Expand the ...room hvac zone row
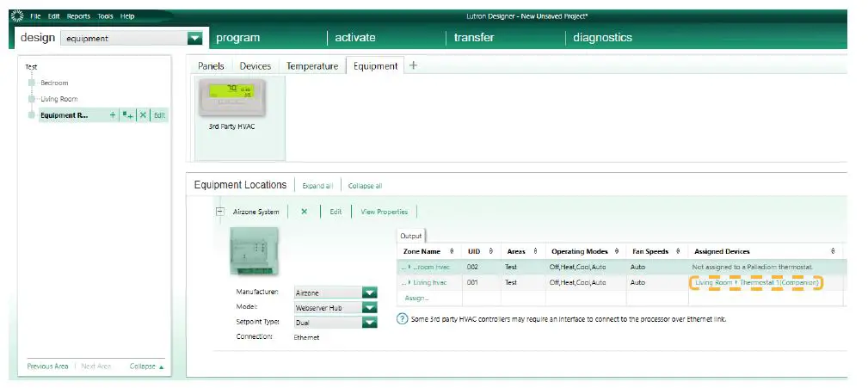The width and height of the screenshot is (868, 388). (x=409, y=267)
